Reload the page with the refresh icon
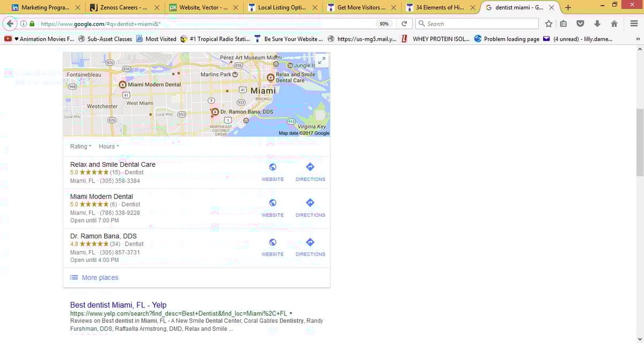The height and width of the screenshot is (343, 644). (404, 24)
